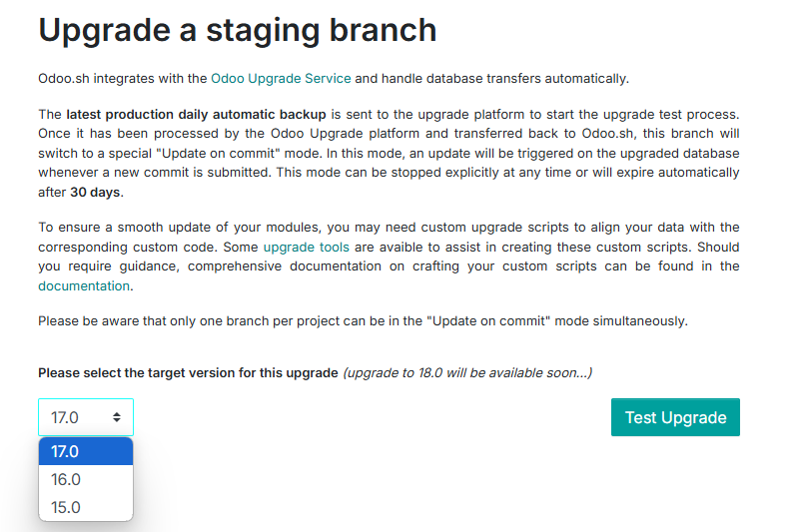
Task: Pick 15.0 from the version list
Action: [85, 507]
